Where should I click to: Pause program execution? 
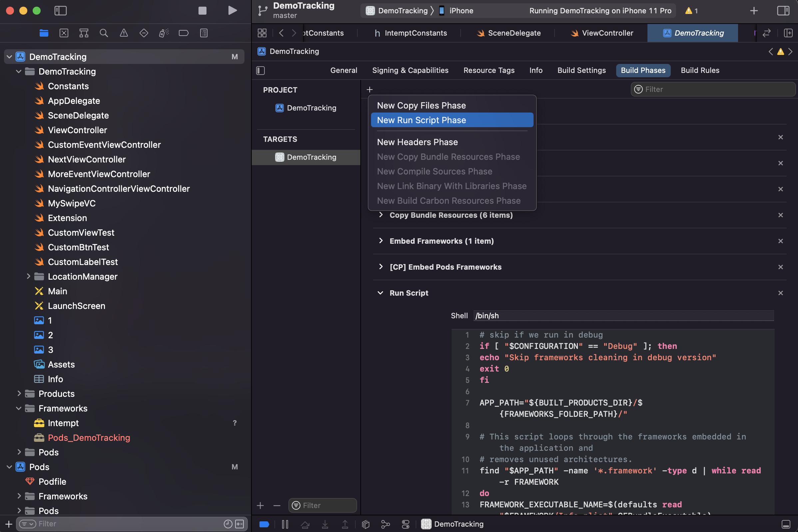click(x=285, y=524)
